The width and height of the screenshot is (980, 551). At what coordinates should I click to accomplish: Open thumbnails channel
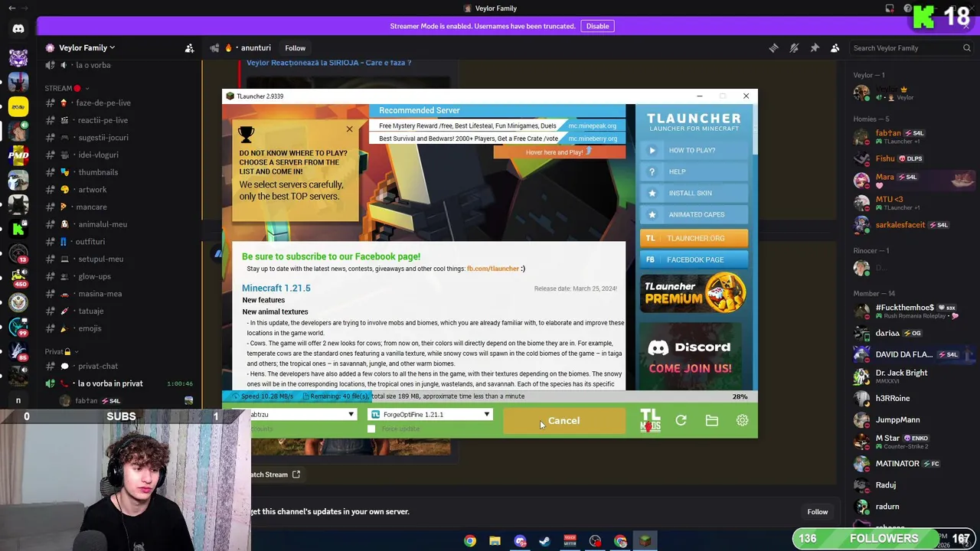coord(98,172)
